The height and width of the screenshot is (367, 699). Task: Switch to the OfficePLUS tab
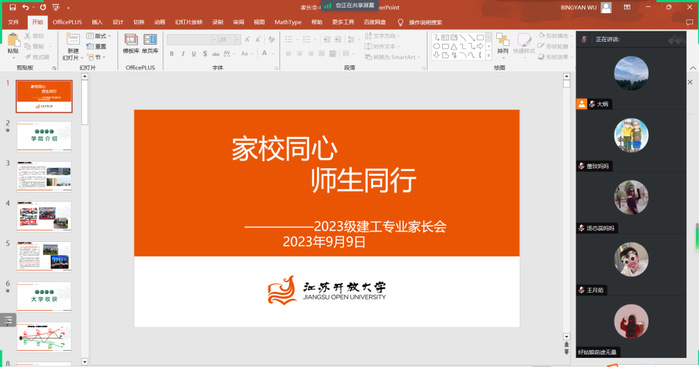pos(67,22)
